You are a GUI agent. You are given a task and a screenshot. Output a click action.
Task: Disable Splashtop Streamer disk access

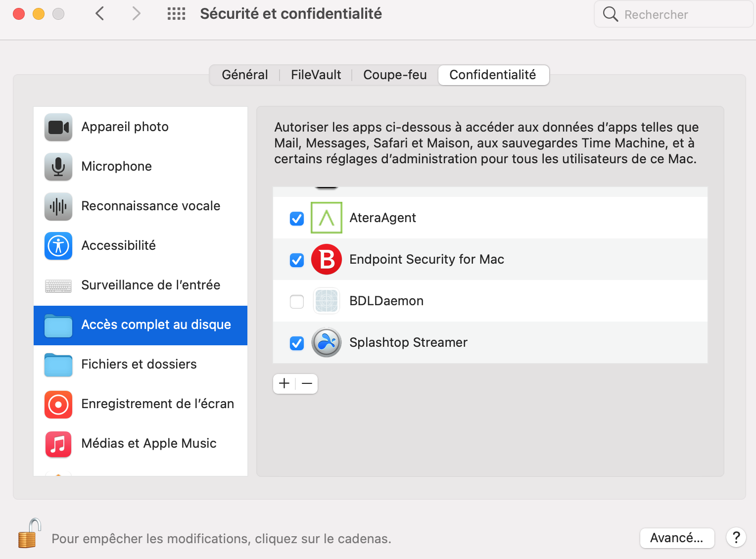[297, 343]
